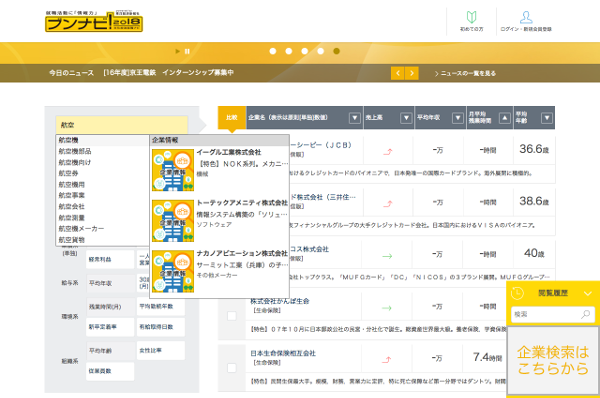
Task: Toggle the 平均年齢 filter button
Action: point(110,351)
